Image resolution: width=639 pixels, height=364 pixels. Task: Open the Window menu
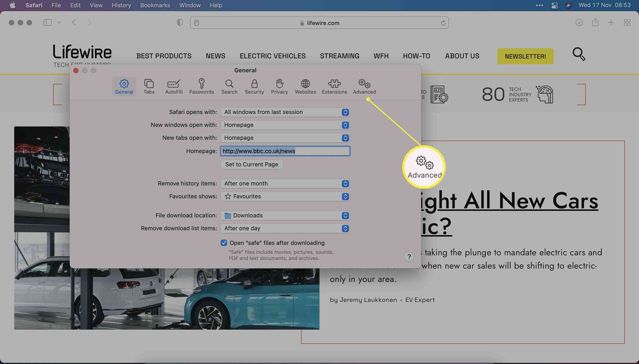pyautogui.click(x=190, y=5)
